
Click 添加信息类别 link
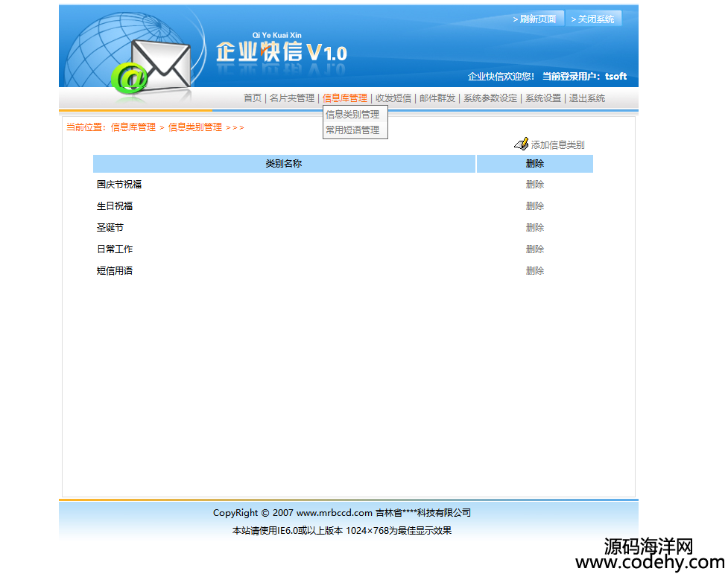pos(557,145)
